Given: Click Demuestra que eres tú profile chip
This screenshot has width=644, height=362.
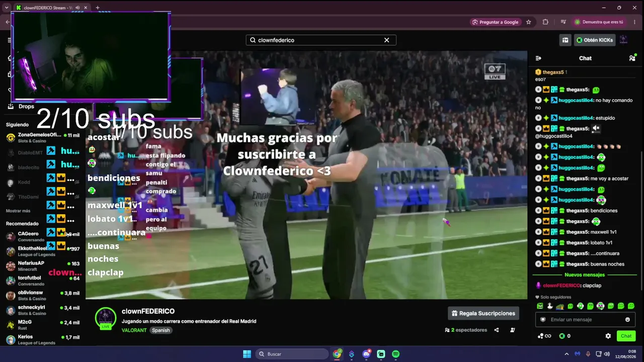Looking at the screenshot, I should coord(599,22).
